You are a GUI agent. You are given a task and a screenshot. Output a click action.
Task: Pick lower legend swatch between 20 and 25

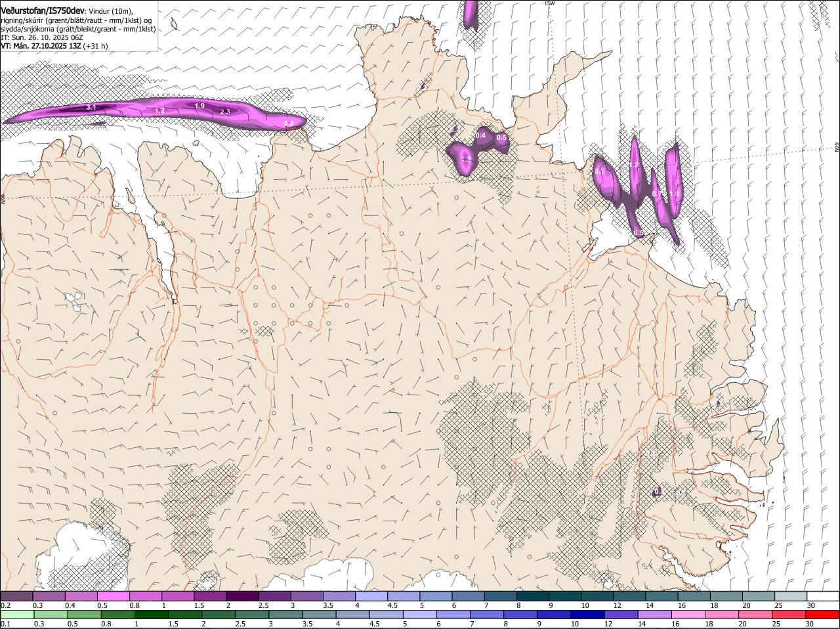click(x=757, y=615)
